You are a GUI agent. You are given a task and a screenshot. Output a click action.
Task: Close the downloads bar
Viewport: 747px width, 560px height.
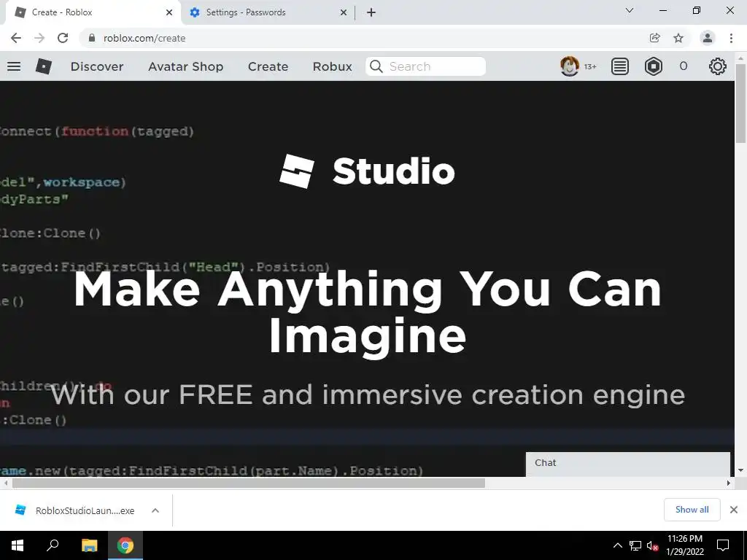(x=734, y=510)
